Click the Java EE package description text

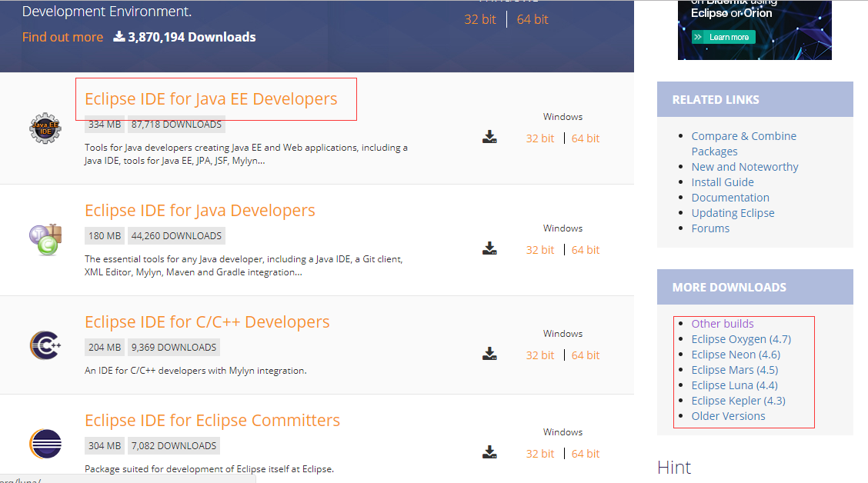click(245, 155)
